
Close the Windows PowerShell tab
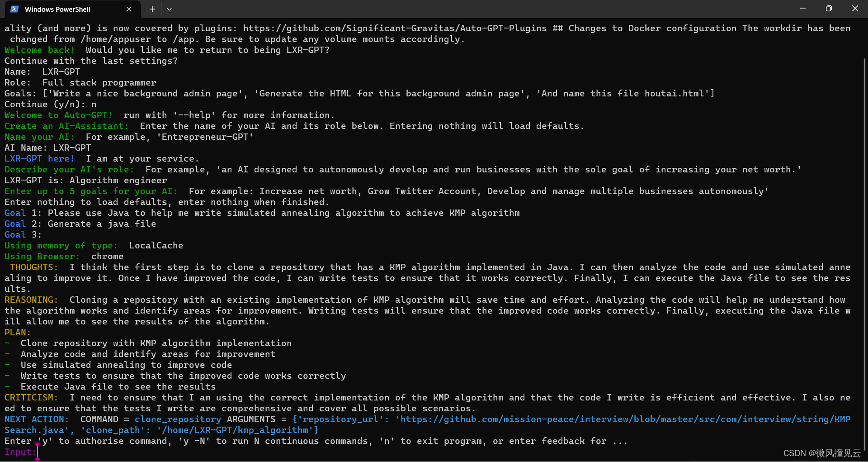pos(129,9)
